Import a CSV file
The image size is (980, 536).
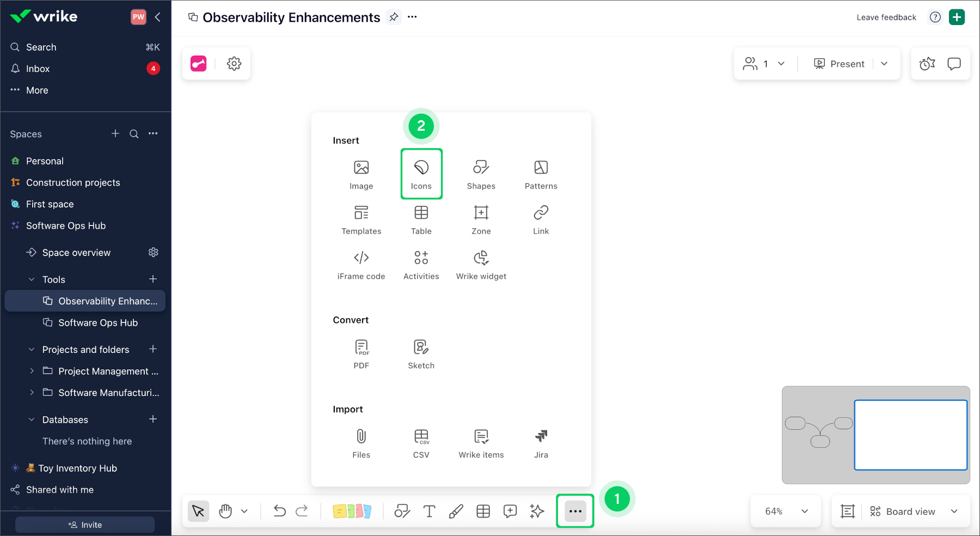click(421, 443)
